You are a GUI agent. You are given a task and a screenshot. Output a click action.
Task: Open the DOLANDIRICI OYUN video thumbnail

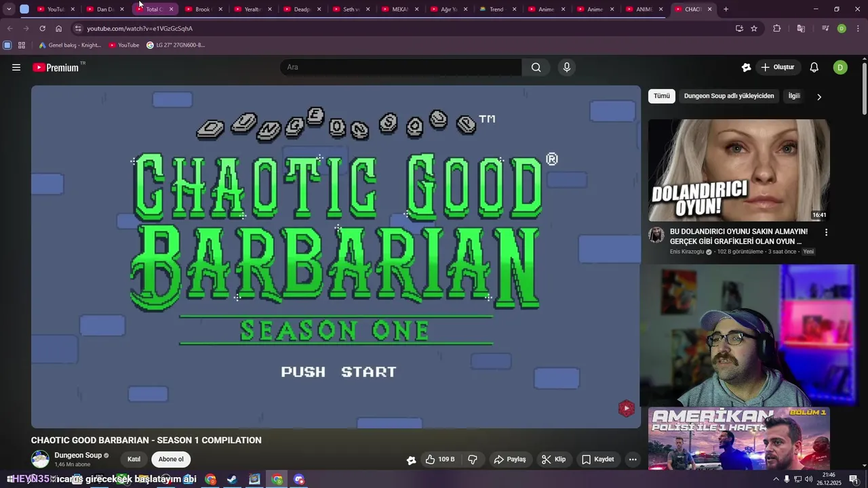pos(738,170)
